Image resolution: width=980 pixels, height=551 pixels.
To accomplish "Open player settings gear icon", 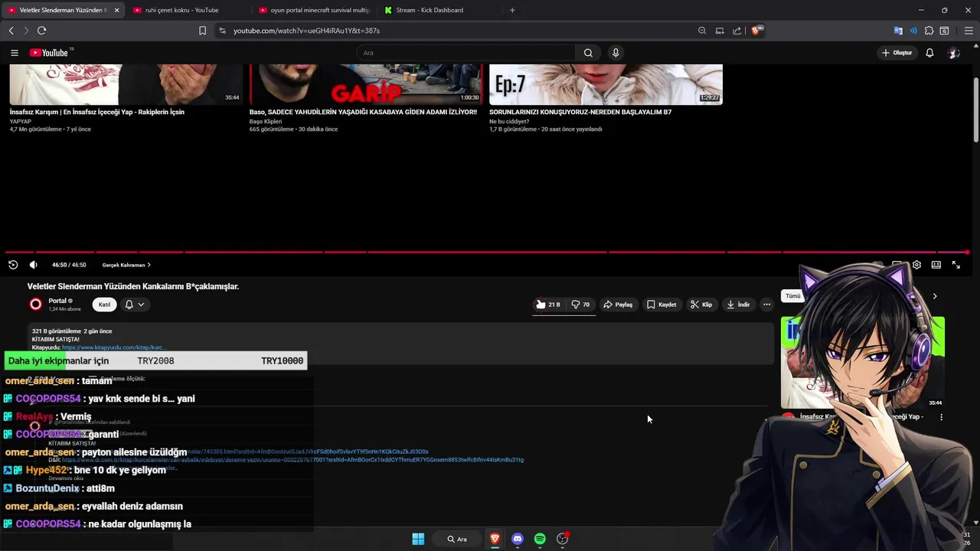I will tap(916, 265).
